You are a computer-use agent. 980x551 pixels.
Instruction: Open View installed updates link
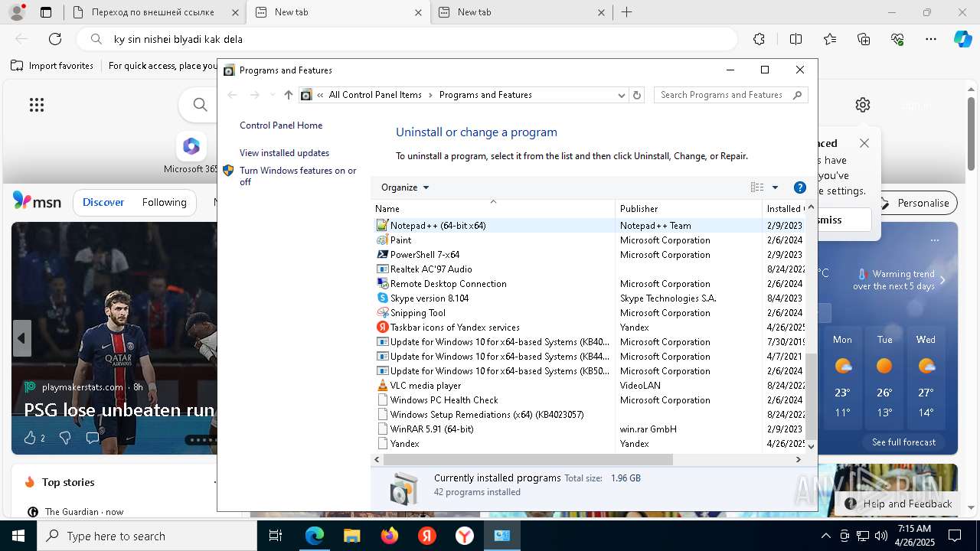coord(284,153)
